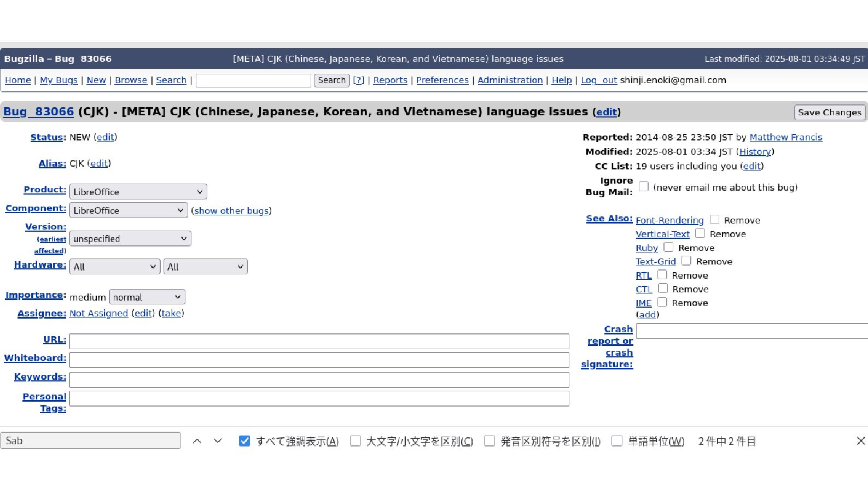Click edit link next to assignee
868x488 pixels.
(x=143, y=314)
